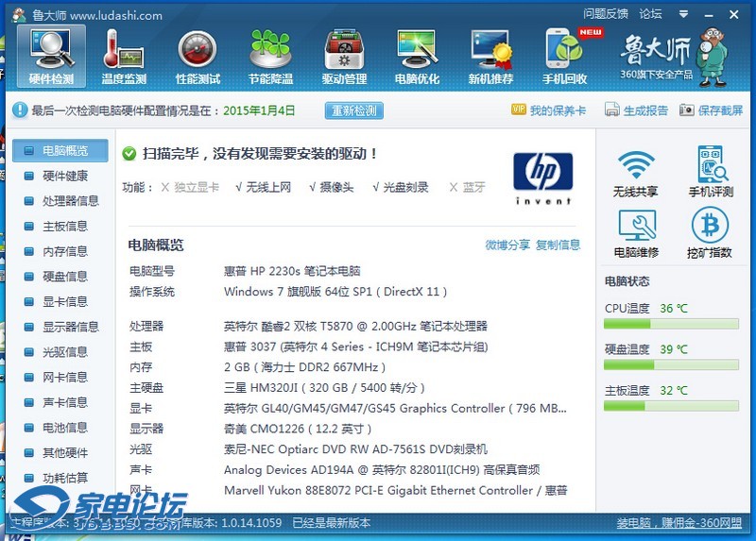
Task: Click 复制信息 link
Action: (x=558, y=245)
